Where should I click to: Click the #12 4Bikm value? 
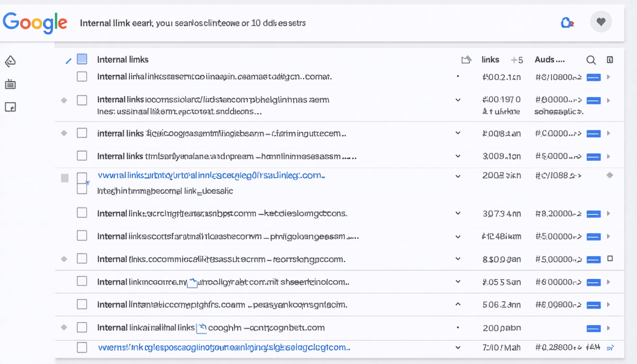tap(501, 237)
